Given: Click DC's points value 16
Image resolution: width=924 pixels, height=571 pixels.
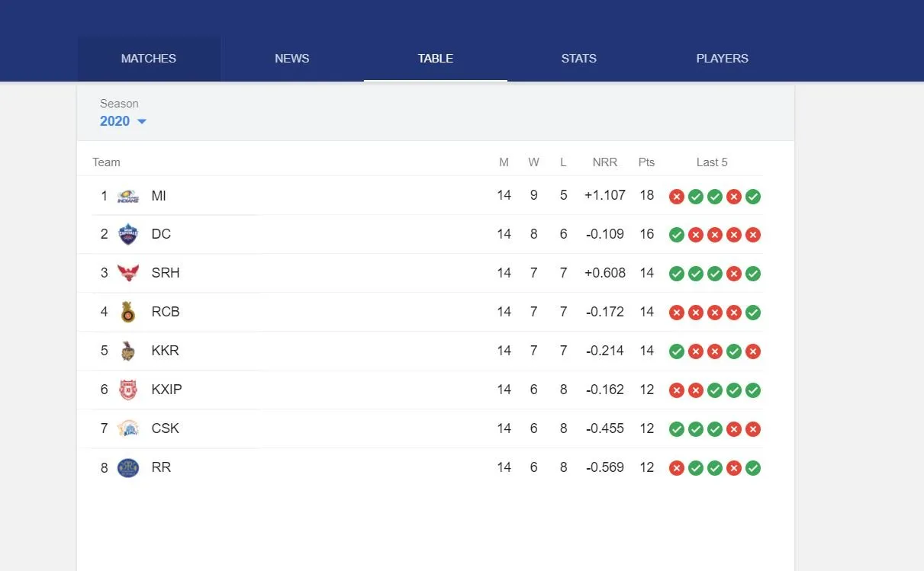Looking at the screenshot, I should click(647, 234).
